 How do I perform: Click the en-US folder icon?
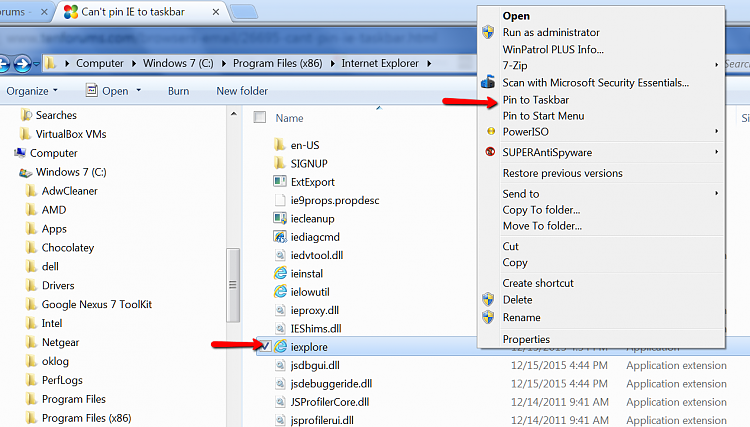click(x=280, y=144)
